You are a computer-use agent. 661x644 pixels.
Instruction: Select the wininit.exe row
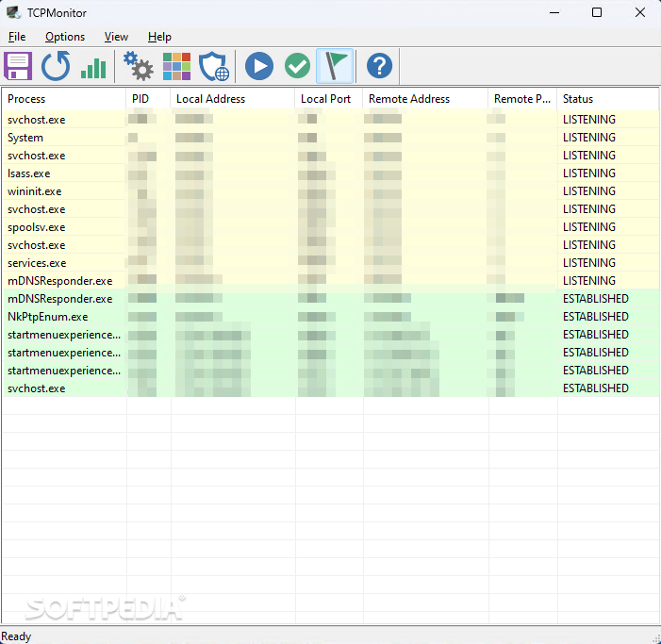point(331,191)
